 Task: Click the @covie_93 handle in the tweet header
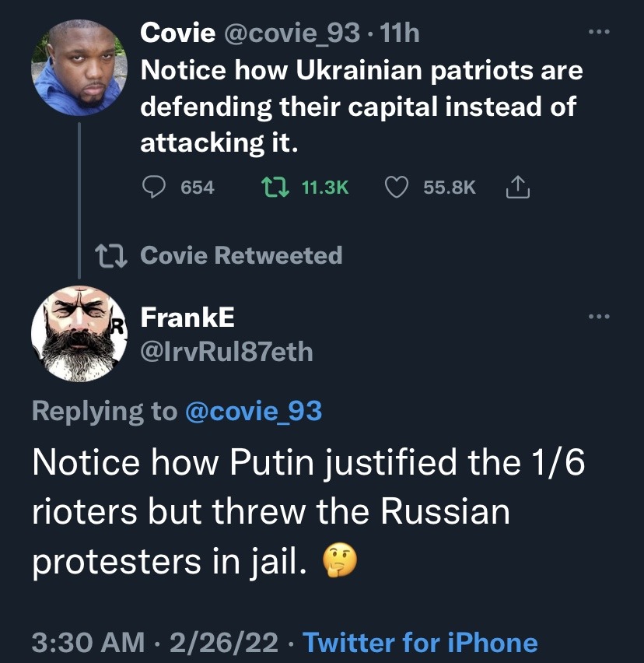[x=292, y=33]
